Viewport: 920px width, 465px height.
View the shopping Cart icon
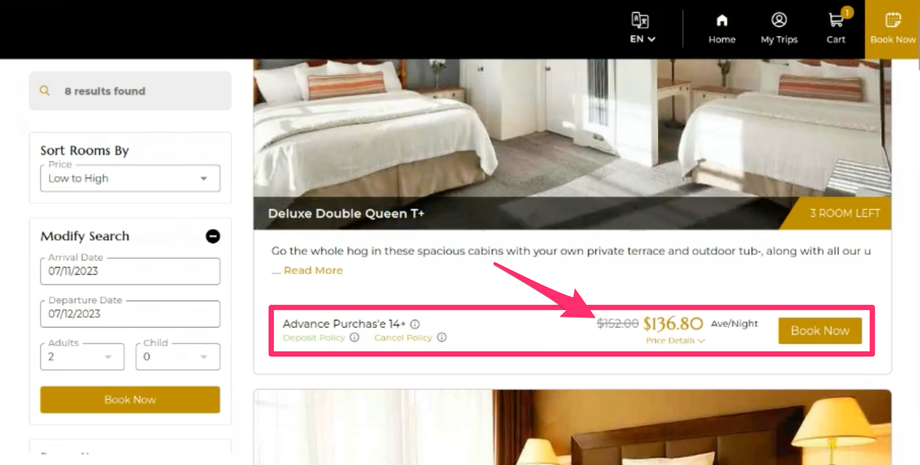coord(836,21)
